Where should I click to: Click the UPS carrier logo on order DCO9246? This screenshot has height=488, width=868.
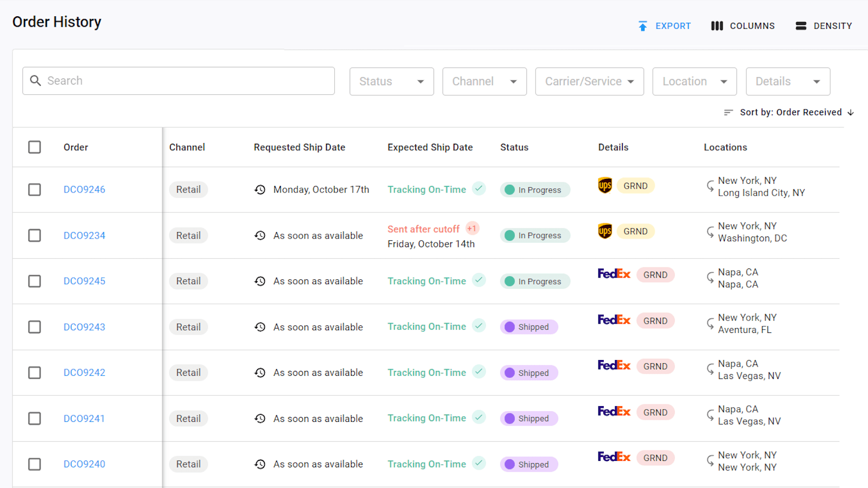click(604, 185)
